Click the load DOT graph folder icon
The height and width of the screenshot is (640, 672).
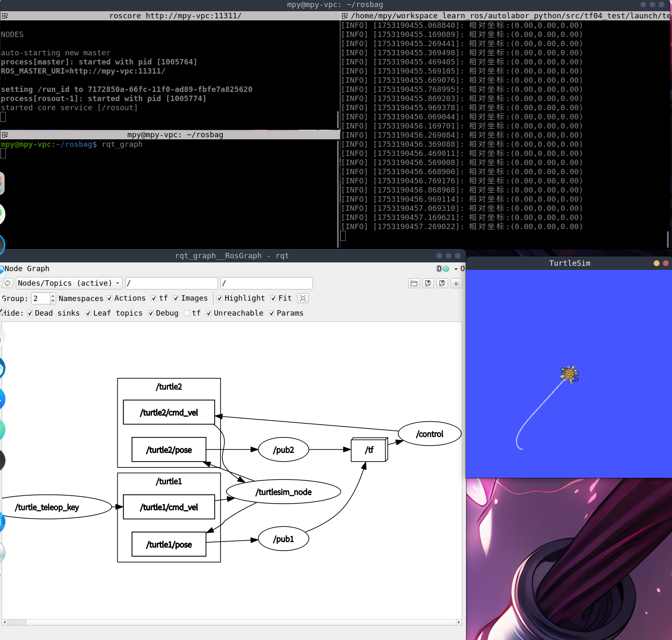coord(414,284)
